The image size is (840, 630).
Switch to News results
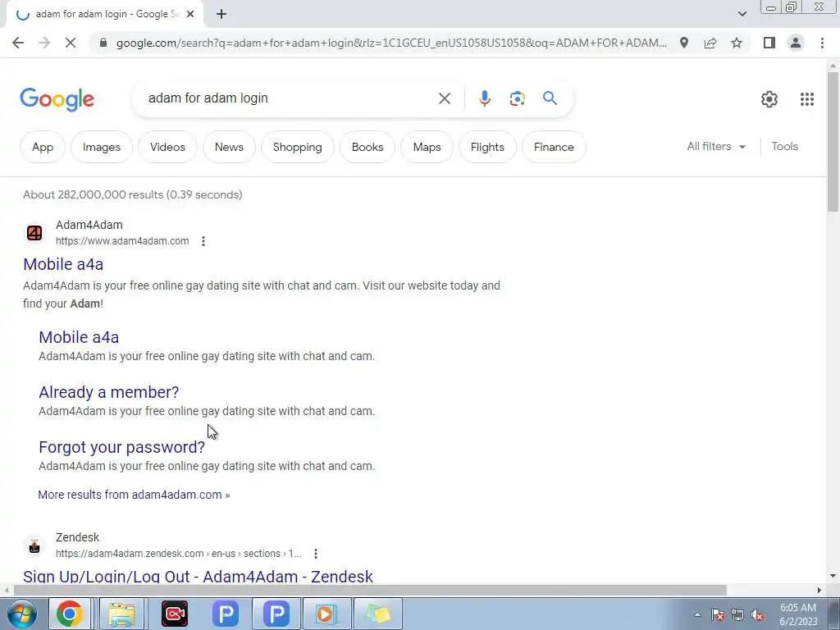229,147
